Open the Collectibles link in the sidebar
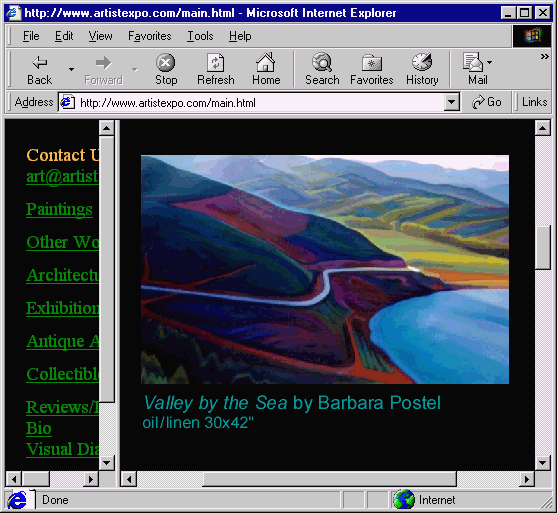The width and height of the screenshot is (558, 513). (x=63, y=374)
